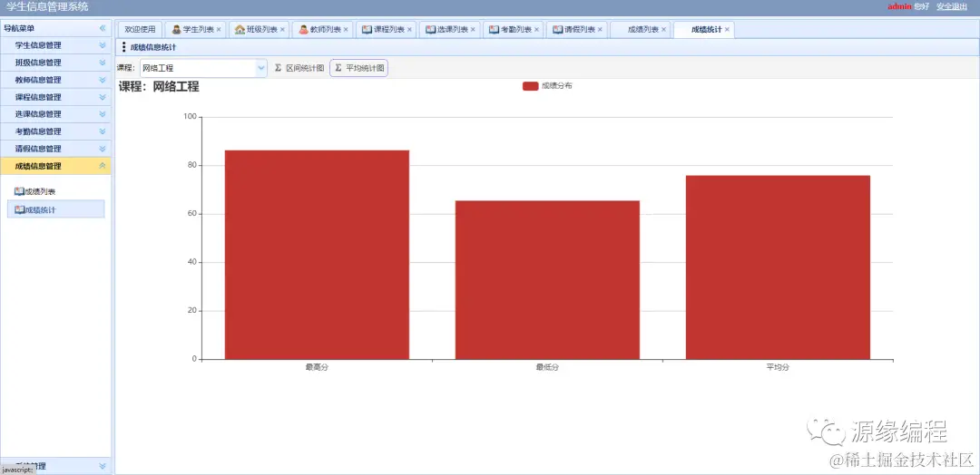Click the teacher icon on 教师列表 tab

(303, 29)
